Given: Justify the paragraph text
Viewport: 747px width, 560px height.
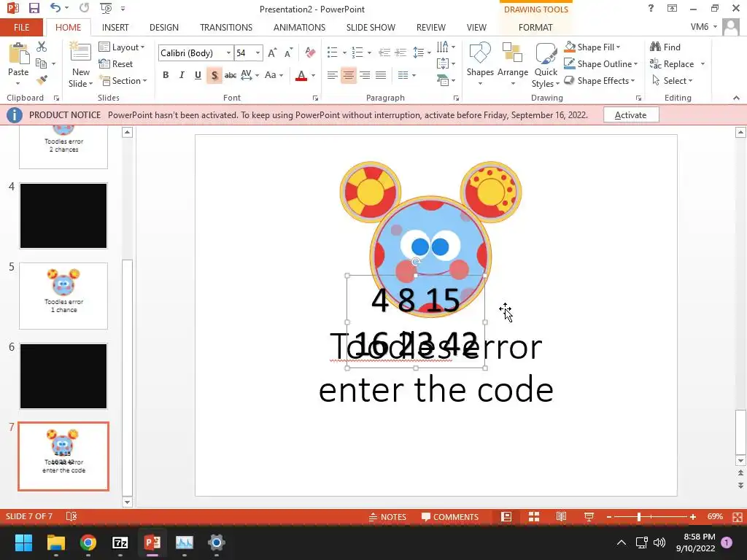Looking at the screenshot, I should [381, 75].
